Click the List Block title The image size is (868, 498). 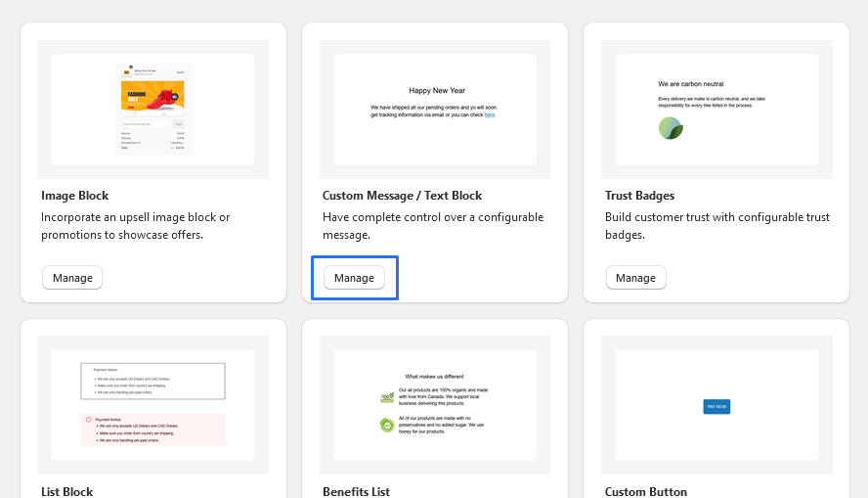point(67,491)
